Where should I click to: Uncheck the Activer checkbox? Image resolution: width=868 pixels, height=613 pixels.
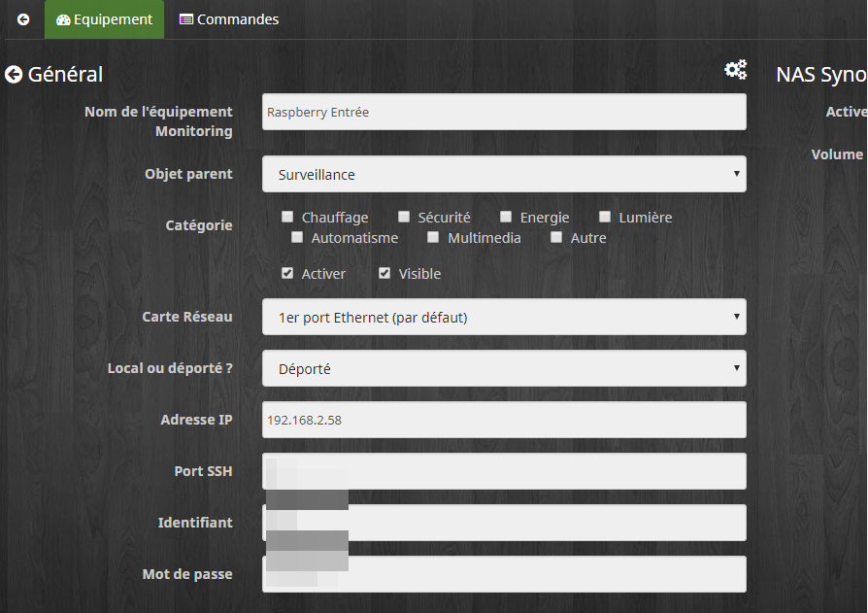[287, 274]
